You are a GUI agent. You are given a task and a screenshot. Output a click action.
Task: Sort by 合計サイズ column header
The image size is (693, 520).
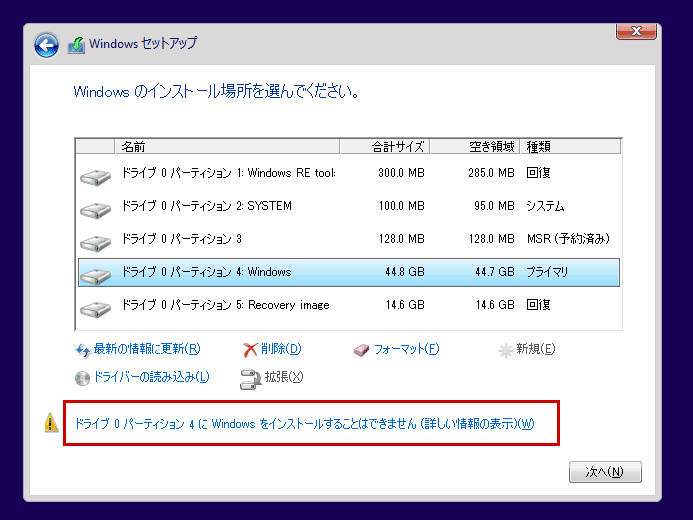[385, 147]
